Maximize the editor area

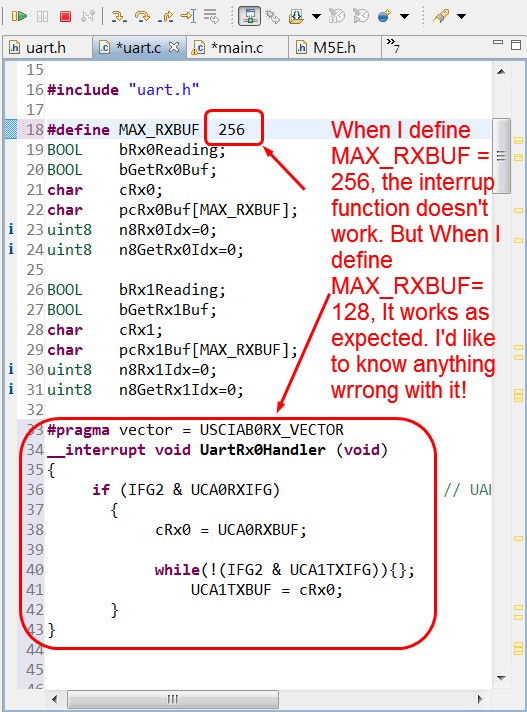click(x=516, y=44)
